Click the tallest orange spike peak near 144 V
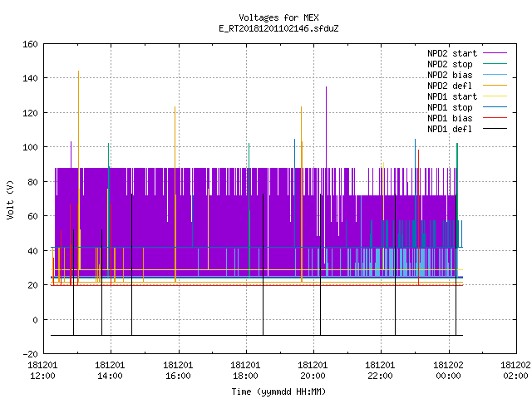 click(x=78, y=71)
